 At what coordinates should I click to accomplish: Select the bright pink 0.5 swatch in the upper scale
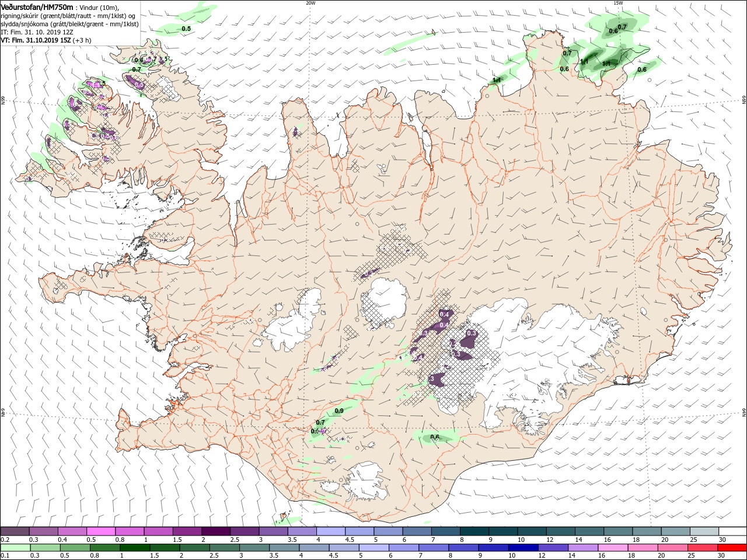tap(102, 531)
